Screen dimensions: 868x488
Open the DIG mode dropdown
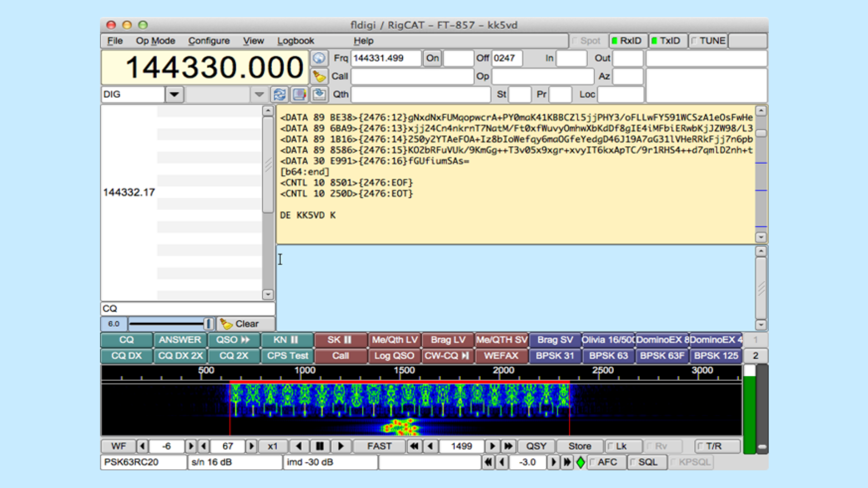pos(174,94)
